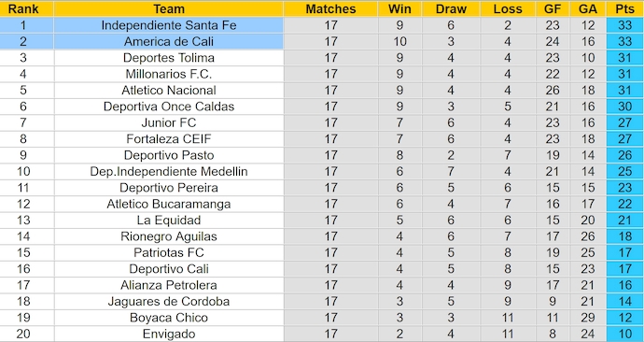Select the Millonarios F.C. row name

[168, 74]
